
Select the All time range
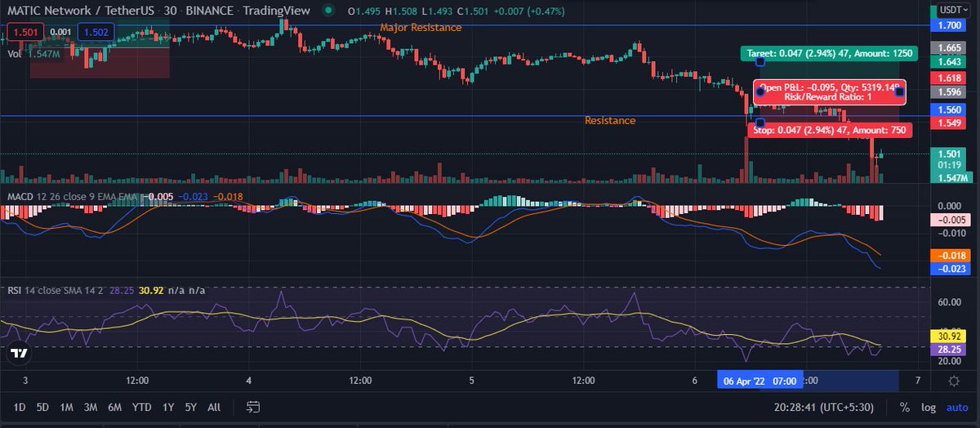click(x=214, y=407)
